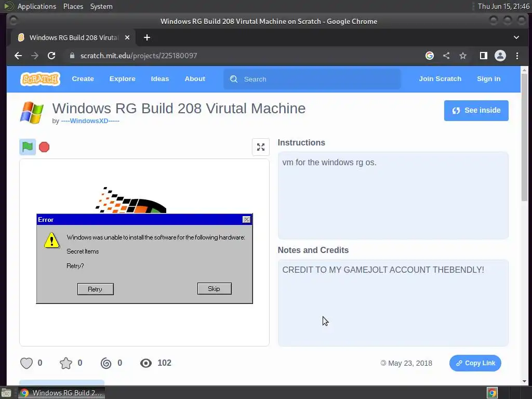The height and width of the screenshot is (399, 532).
Task: Click the red stop sign button
Action: [44, 147]
